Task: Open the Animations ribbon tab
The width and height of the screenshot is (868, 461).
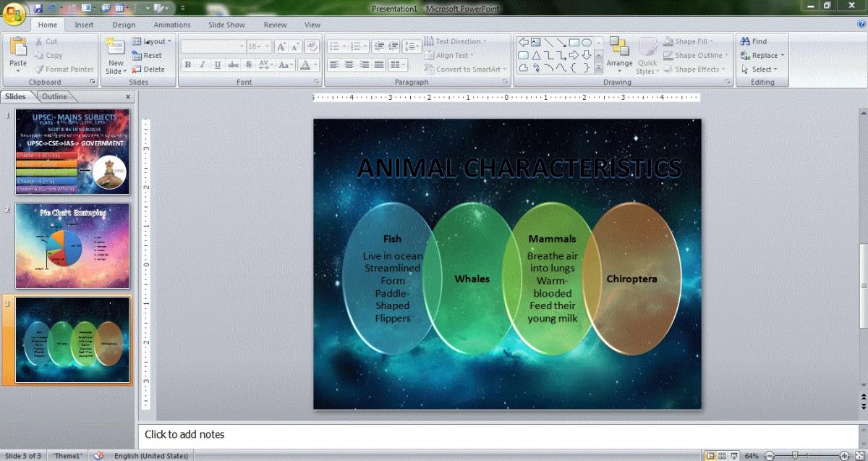Action: [172, 25]
